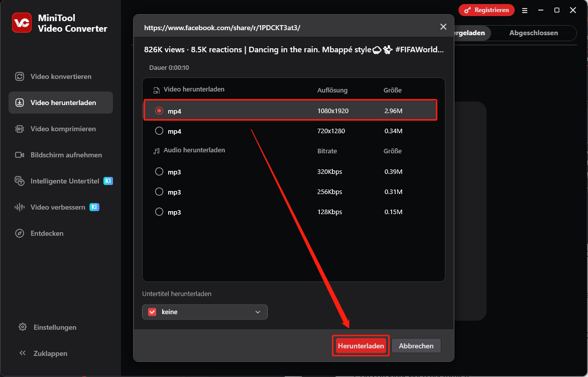This screenshot has height=377, width=588.
Task: Click the '0.39M' size value
Action: click(393, 172)
